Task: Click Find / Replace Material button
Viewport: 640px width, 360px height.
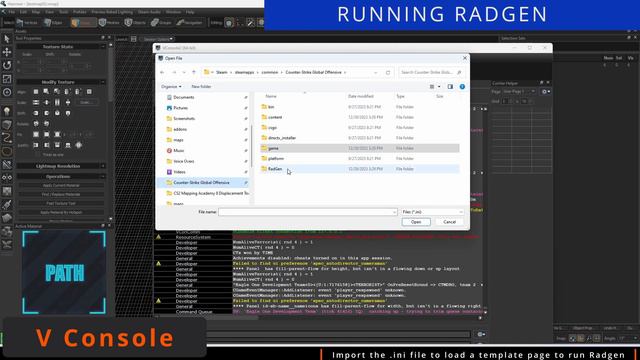Action: coord(61,194)
